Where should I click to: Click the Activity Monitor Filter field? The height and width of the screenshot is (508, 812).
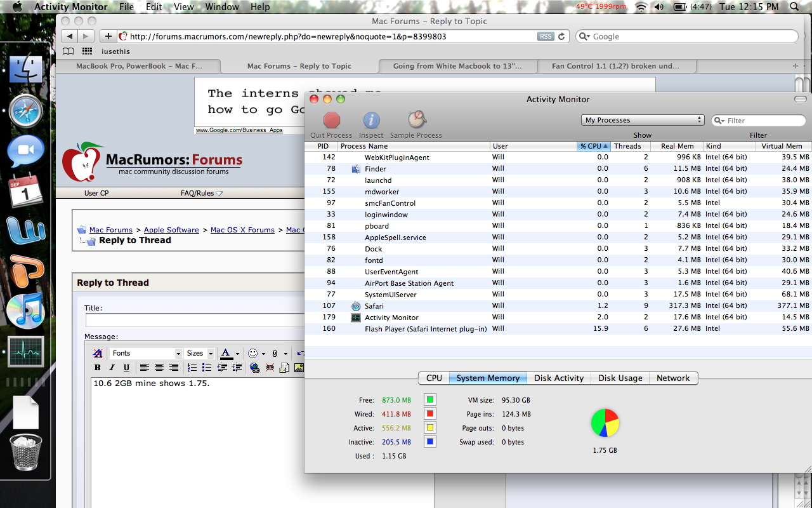(759, 120)
